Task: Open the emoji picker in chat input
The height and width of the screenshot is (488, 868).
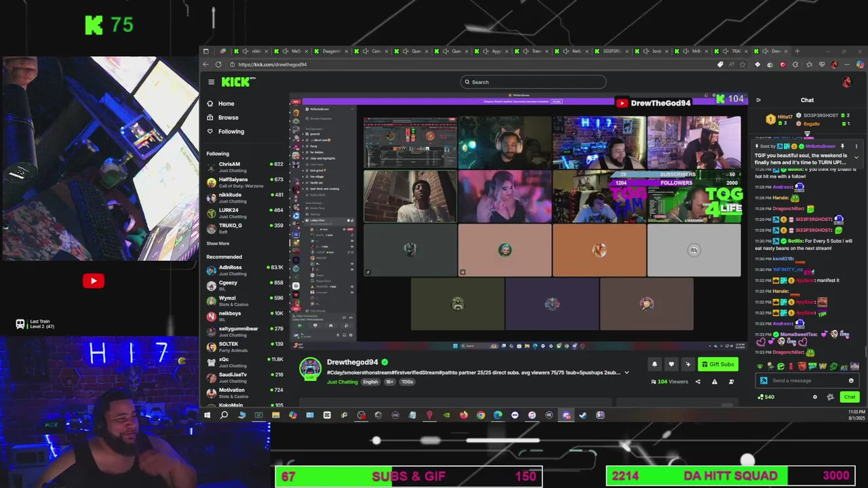Action: [851, 380]
